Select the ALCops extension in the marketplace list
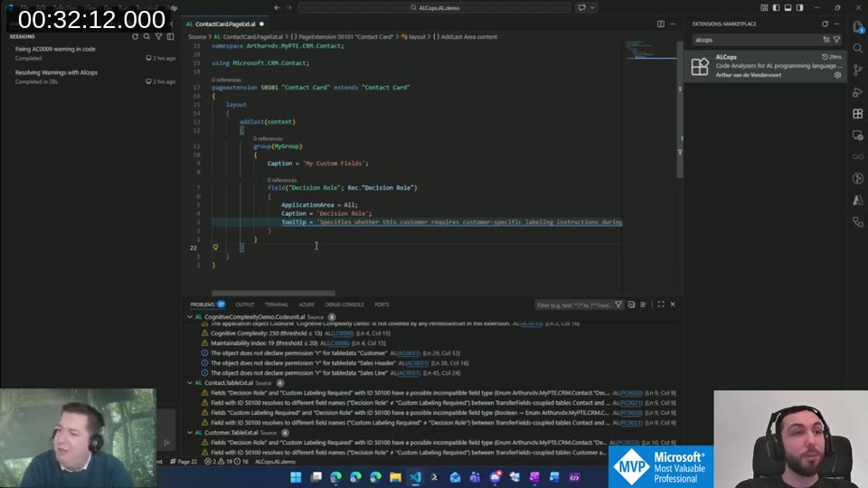The image size is (868, 488). [766, 66]
